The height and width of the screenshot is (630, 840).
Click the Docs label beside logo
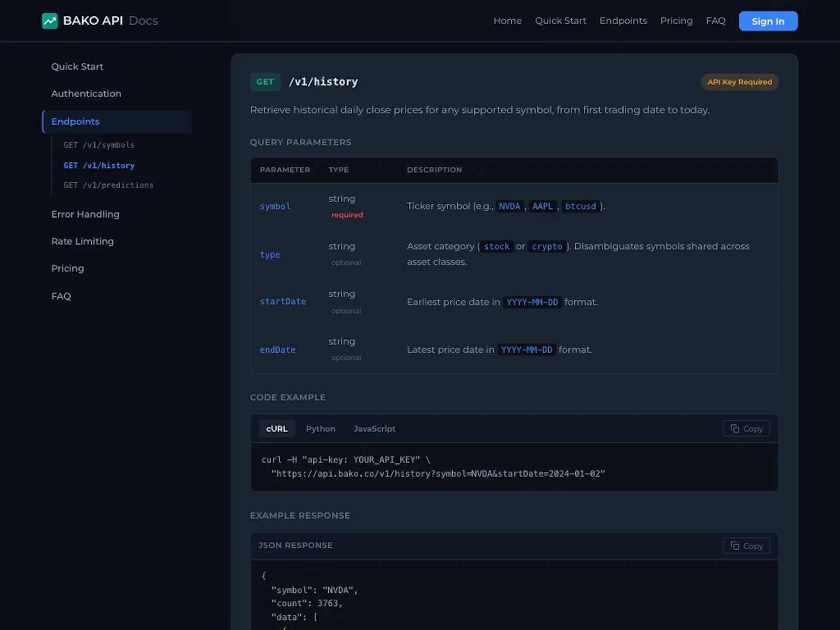143,20
